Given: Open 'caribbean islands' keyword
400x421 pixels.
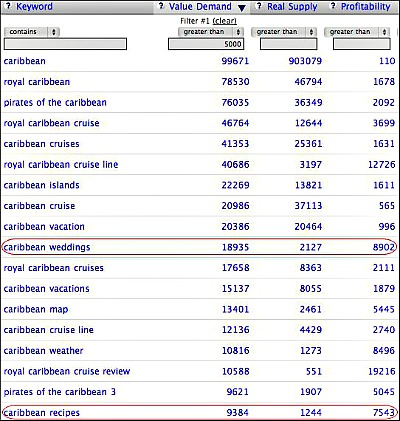Looking at the screenshot, I should point(41,185).
